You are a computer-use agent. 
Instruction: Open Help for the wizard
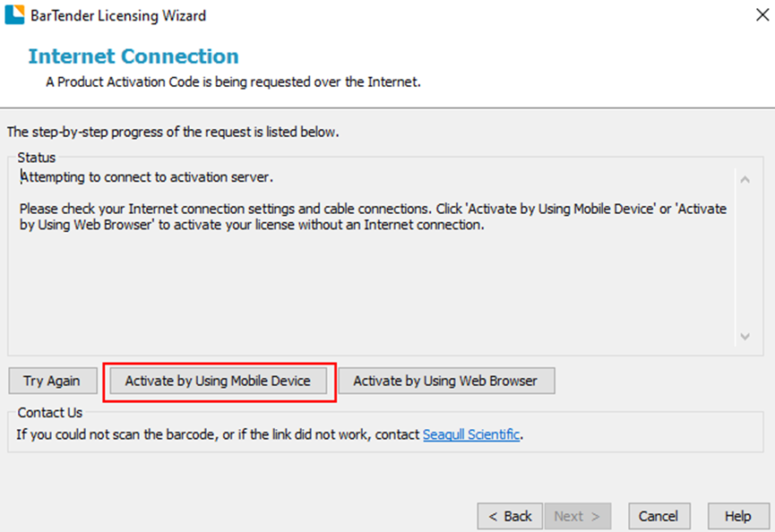[x=737, y=516]
